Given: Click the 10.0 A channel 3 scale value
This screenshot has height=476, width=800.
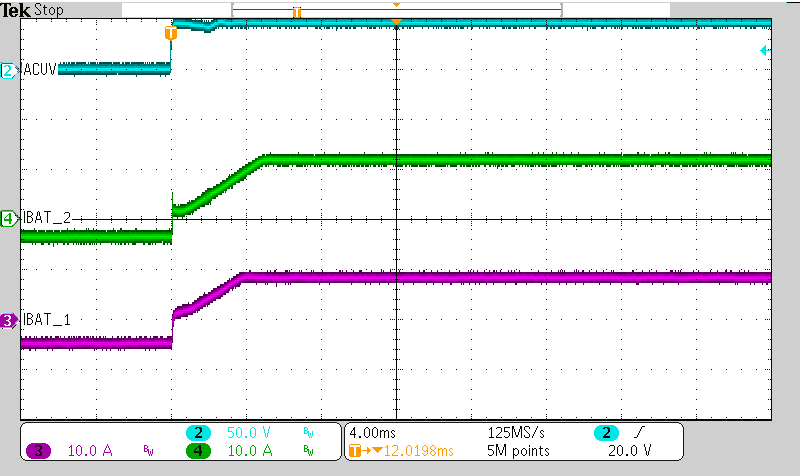Looking at the screenshot, I should (x=90, y=450).
